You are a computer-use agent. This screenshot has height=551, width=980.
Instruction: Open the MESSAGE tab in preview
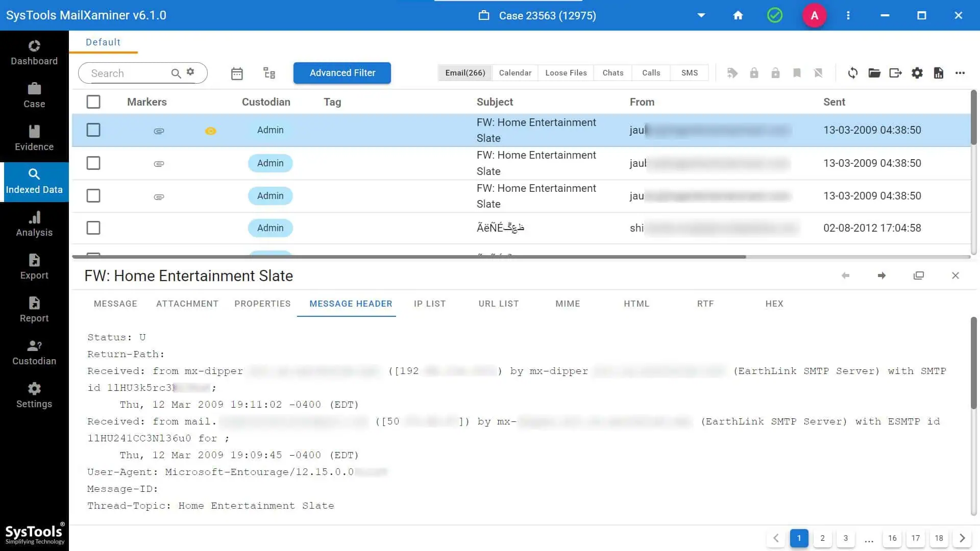[115, 304]
